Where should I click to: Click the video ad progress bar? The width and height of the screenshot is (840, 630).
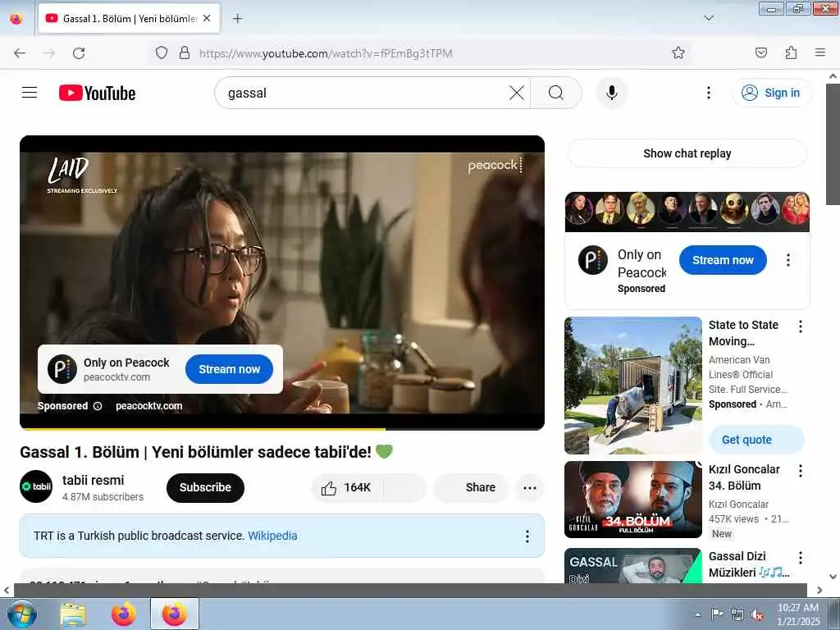click(x=282, y=429)
